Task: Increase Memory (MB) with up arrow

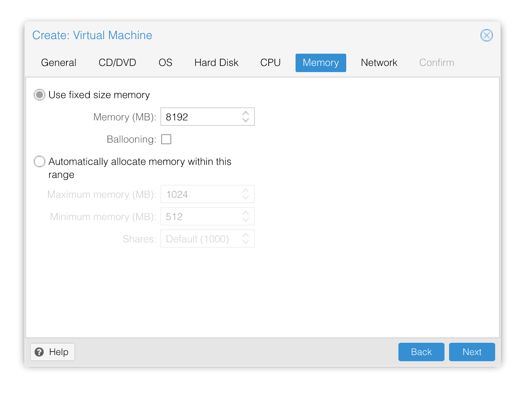Action: 246,113
